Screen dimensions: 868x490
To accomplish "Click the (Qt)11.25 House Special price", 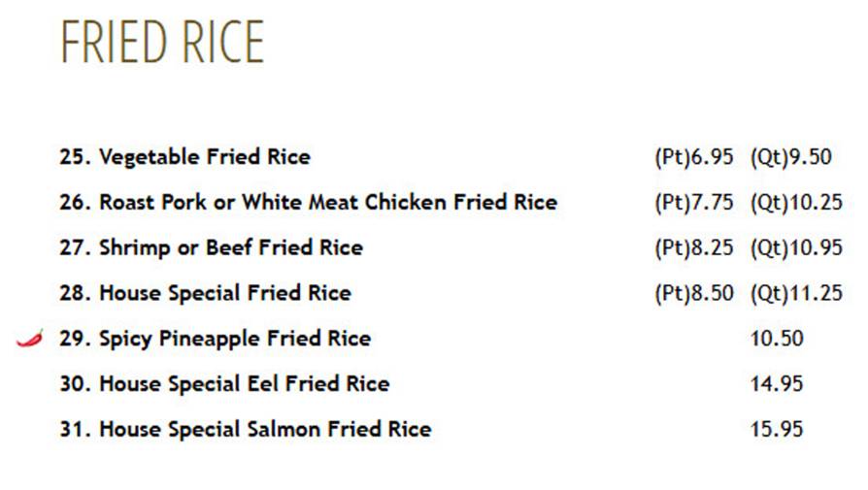I will pyautogui.click(x=796, y=293).
